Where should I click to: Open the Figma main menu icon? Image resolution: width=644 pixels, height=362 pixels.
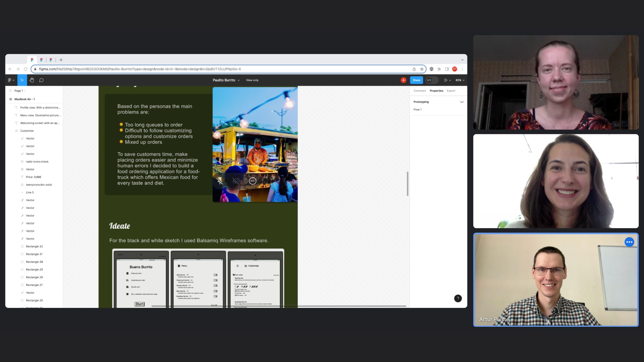(11, 80)
